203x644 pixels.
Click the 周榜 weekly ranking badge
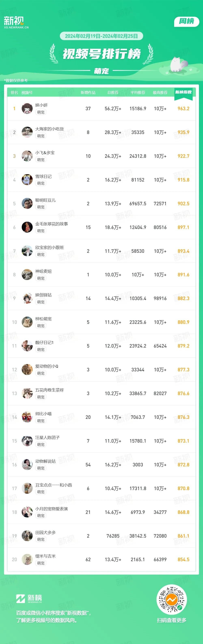pos(187,21)
